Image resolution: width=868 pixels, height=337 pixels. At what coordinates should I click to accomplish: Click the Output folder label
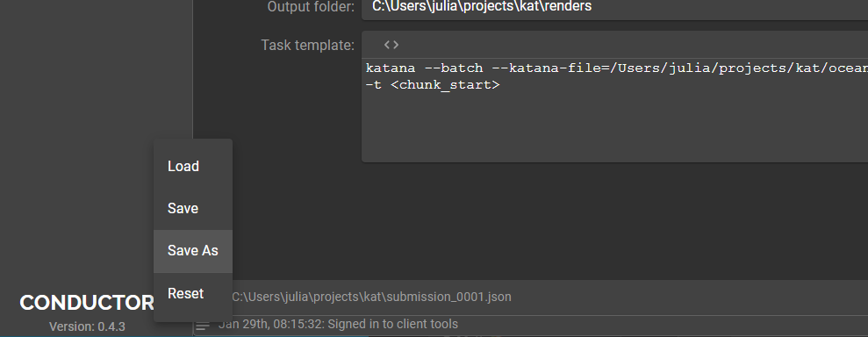tap(311, 7)
